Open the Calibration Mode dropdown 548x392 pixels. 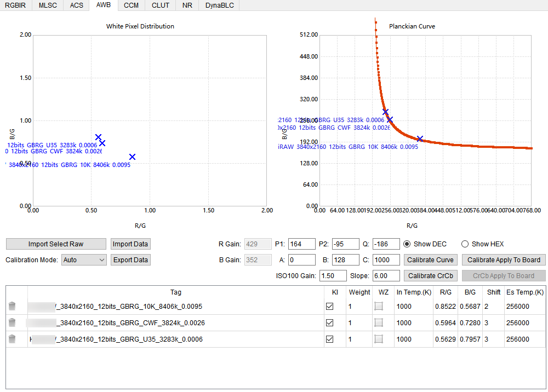coord(84,260)
